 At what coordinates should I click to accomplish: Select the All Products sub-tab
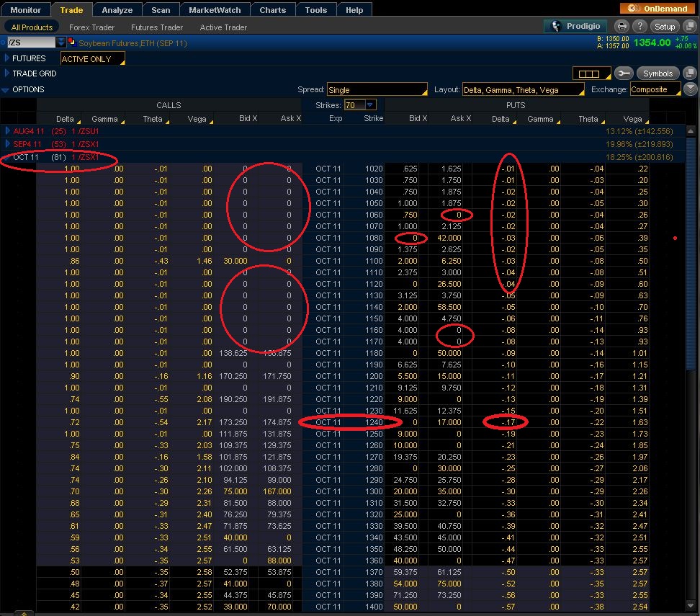(x=32, y=27)
